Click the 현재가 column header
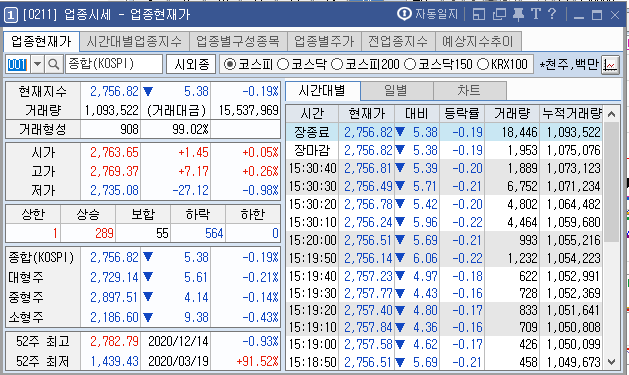Screen dimensions: 629x375 click(367, 114)
